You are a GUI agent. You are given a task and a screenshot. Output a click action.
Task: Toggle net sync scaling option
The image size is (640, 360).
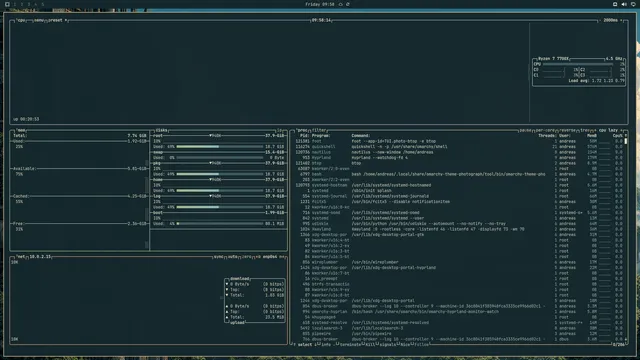(x=218, y=257)
